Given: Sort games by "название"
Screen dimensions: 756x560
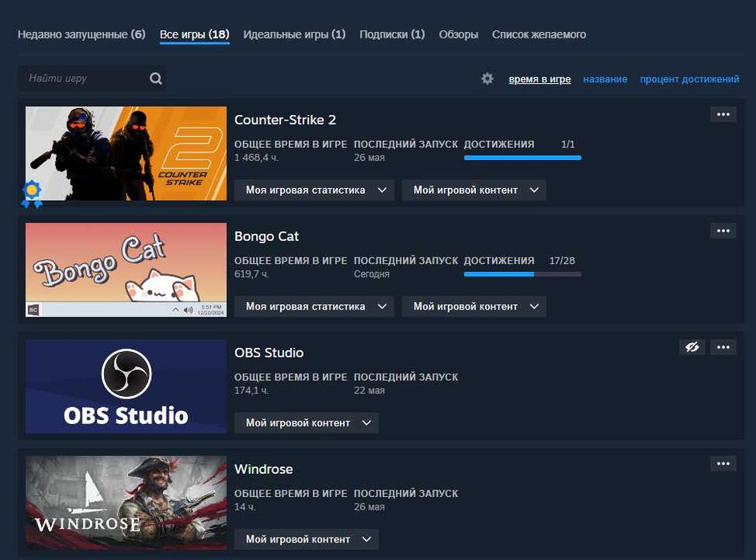Looking at the screenshot, I should [605, 79].
